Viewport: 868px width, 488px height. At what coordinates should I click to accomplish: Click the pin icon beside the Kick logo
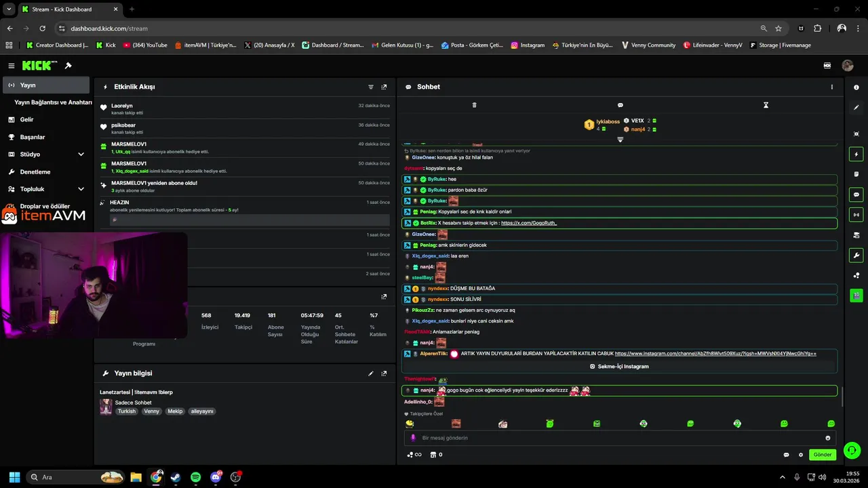click(68, 66)
